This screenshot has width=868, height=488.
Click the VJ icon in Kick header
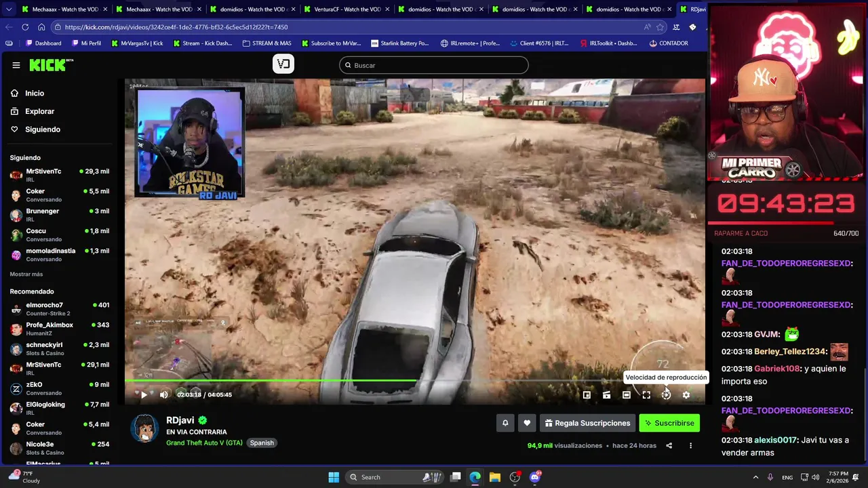point(283,64)
